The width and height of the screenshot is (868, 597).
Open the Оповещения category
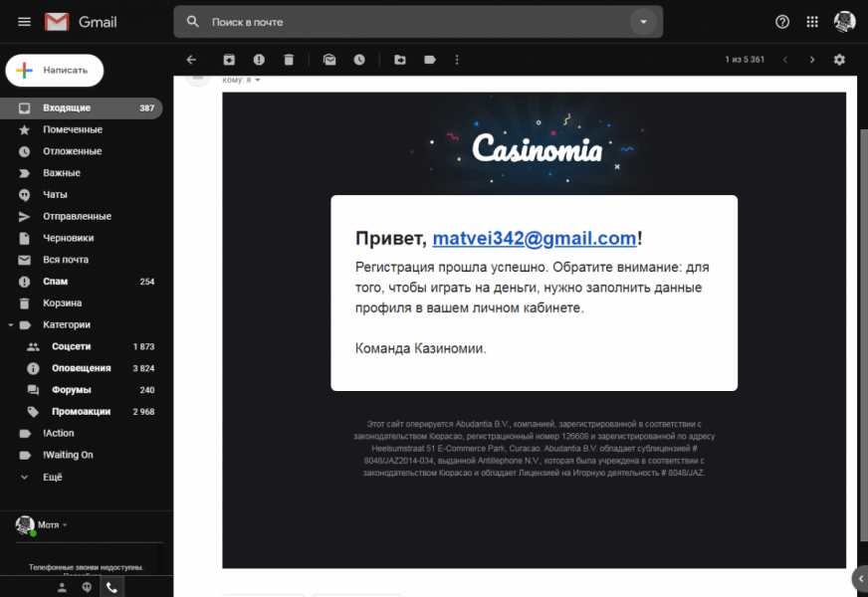click(81, 368)
